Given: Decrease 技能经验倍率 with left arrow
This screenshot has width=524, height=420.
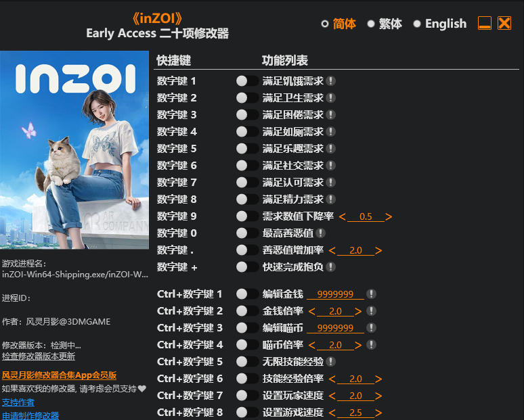Looking at the screenshot, I should tap(332, 379).
